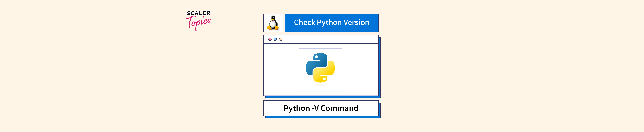644x132 pixels.
Task: Click the empty window title bar
Action: tap(330, 39)
